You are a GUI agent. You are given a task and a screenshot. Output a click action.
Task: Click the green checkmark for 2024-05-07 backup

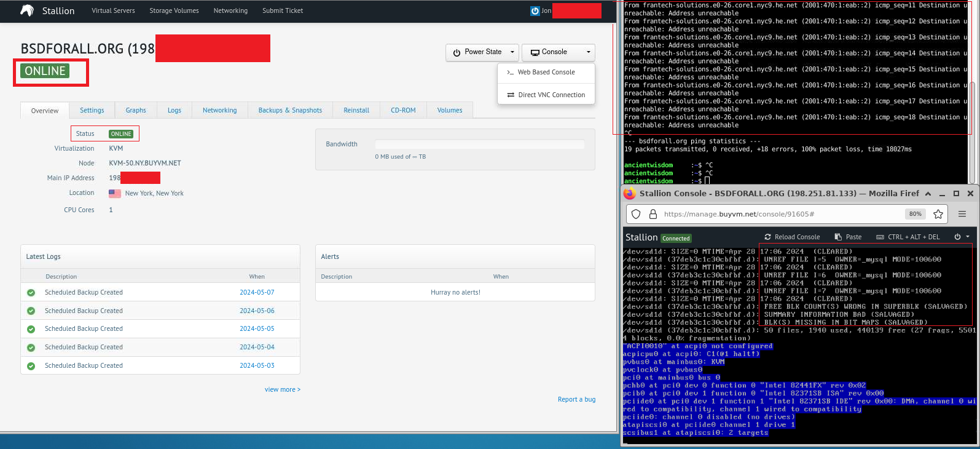pos(31,293)
